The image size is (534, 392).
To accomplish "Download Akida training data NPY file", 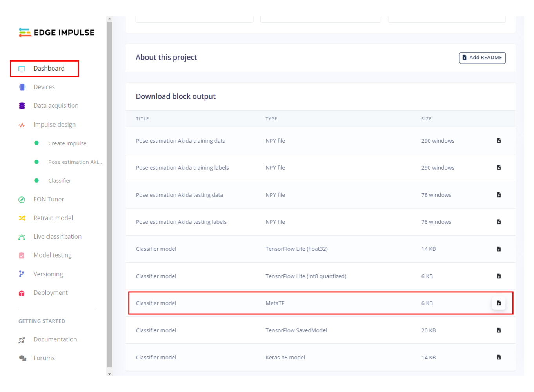I will coord(499,140).
